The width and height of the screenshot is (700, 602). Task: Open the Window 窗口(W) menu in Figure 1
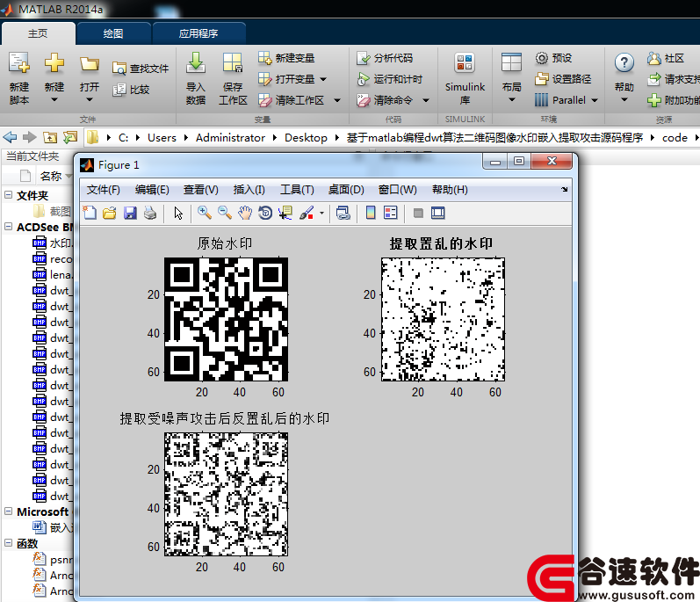[x=397, y=190]
